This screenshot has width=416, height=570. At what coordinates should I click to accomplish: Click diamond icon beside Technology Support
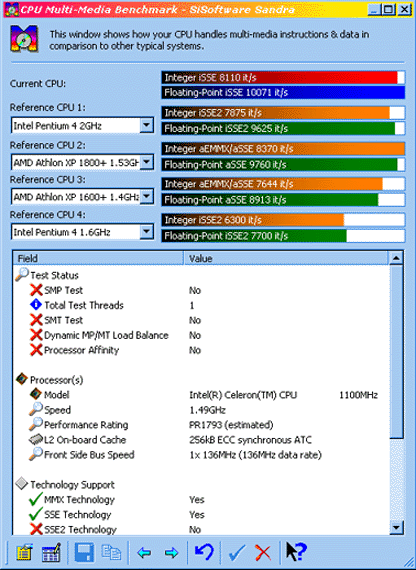[22, 484]
